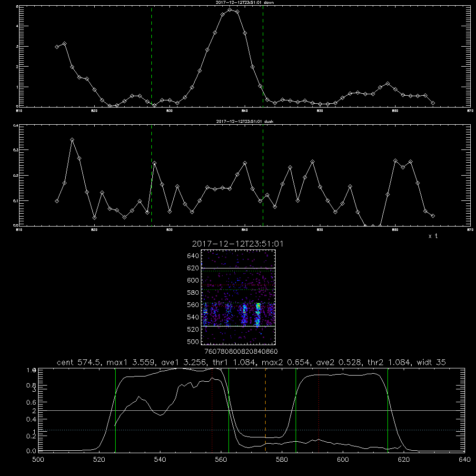Viewport: 476px width, 476px height.
Task: Click the spectrogram y-axis label '560'
Action: coord(193,305)
